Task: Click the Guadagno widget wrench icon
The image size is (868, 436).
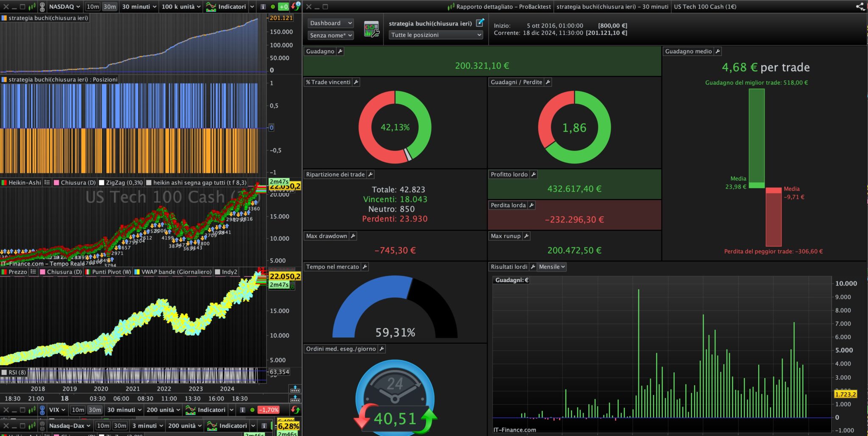Action: point(340,51)
